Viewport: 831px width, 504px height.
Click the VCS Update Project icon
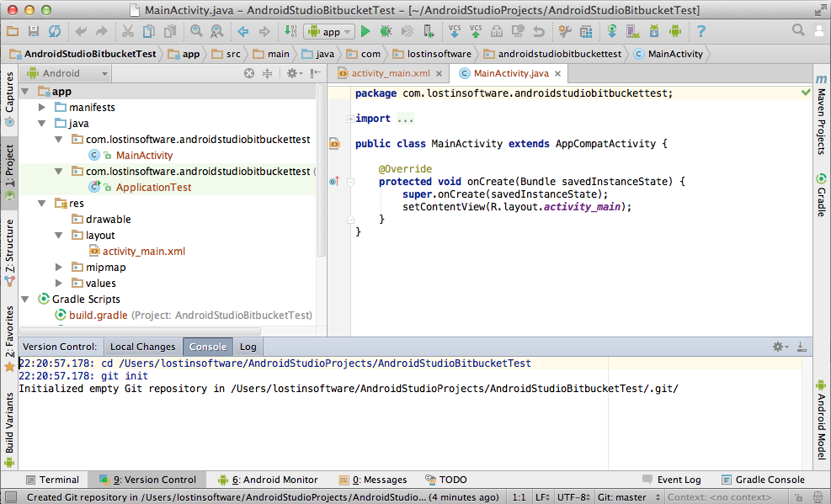click(455, 31)
